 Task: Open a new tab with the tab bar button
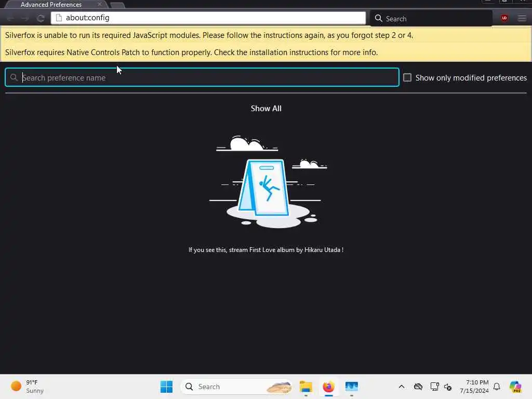point(117,5)
